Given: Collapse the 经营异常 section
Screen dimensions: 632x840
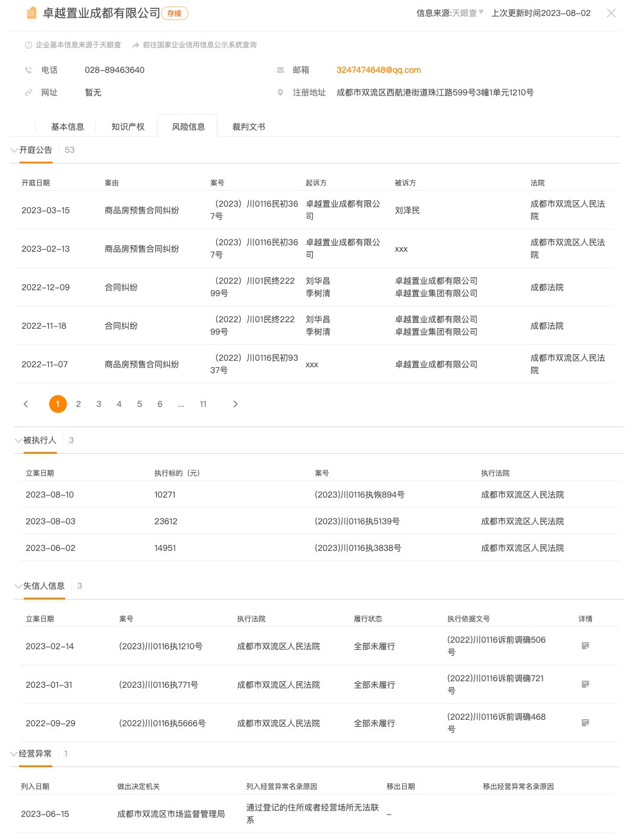Looking at the screenshot, I should tap(14, 754).
